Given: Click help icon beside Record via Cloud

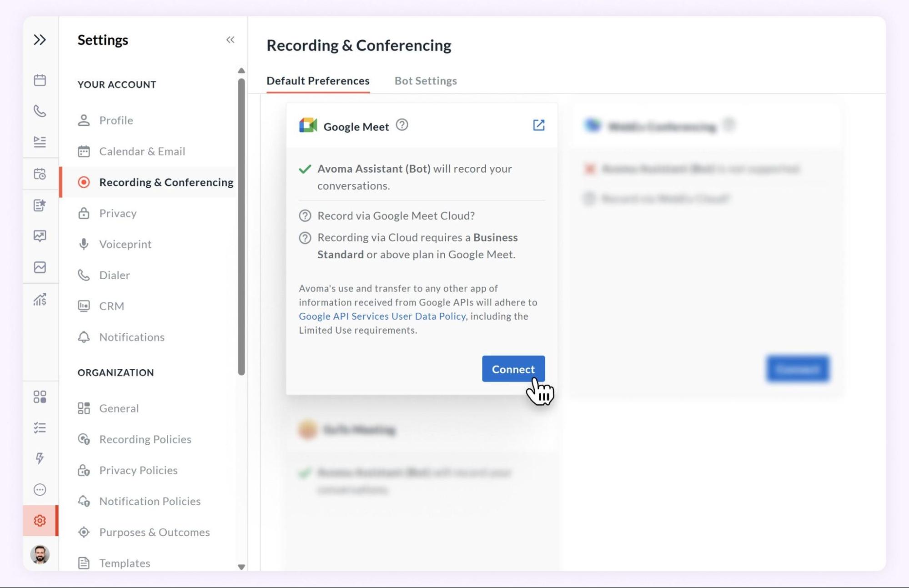Looking at the screenshot, I should [x=305, y=216].
